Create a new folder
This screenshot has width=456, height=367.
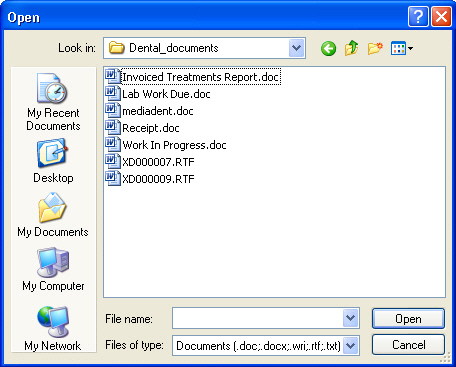click(375, 49)
